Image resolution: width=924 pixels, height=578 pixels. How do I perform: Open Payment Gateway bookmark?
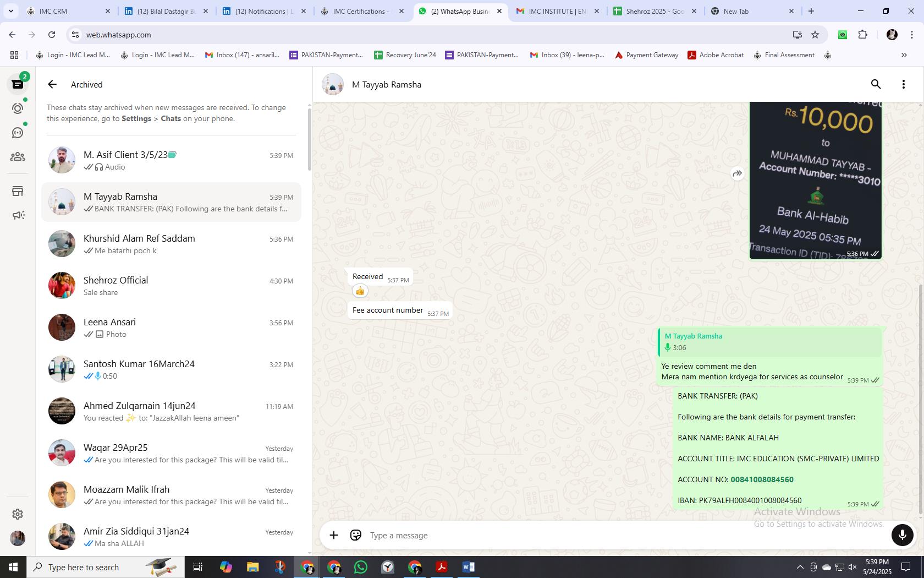(646, 55)
